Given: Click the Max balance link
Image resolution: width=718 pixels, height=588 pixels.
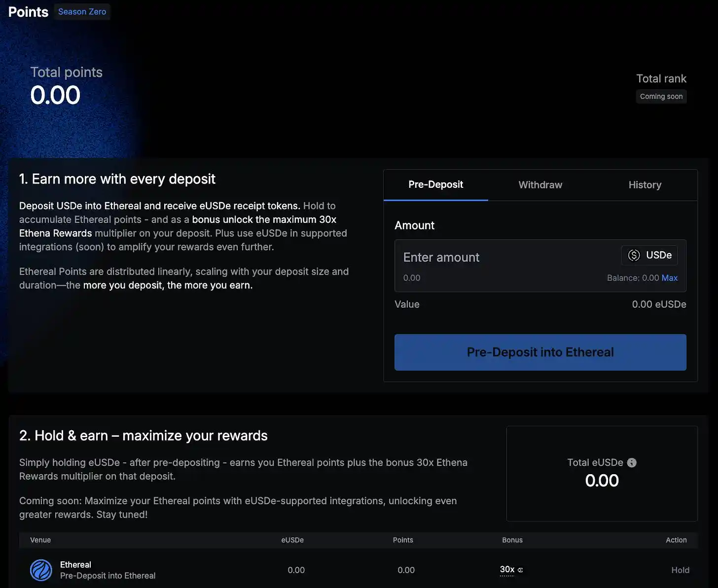Looking at the screenshot, I should tap(669, 278).
